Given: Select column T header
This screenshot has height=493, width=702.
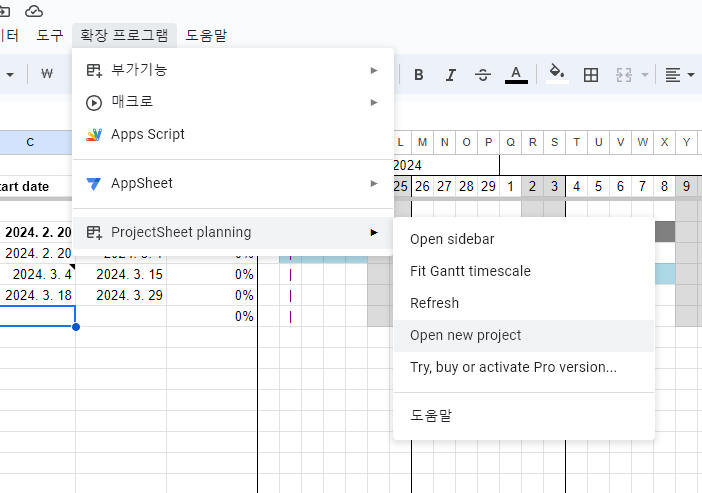Looking at the screenshot, I should click(x=576, y=142).
